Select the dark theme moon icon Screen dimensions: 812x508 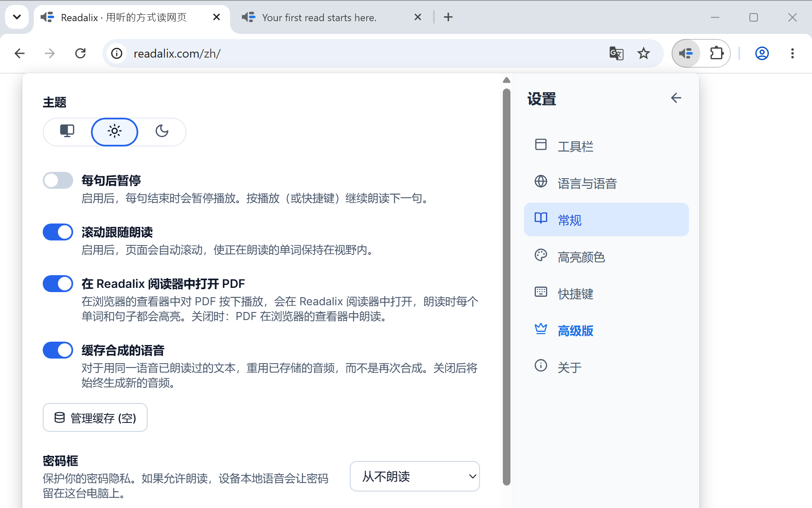[162, 132]
